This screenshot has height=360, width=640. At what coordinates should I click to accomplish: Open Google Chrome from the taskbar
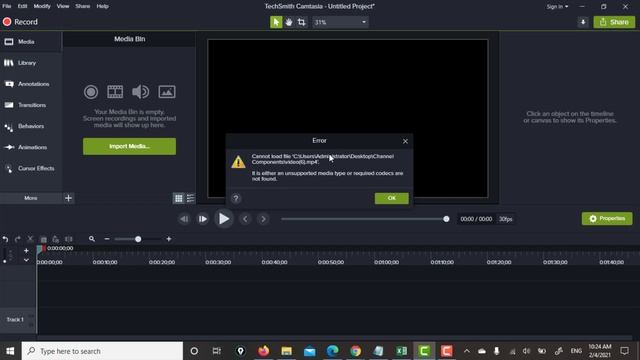(356, 351)
